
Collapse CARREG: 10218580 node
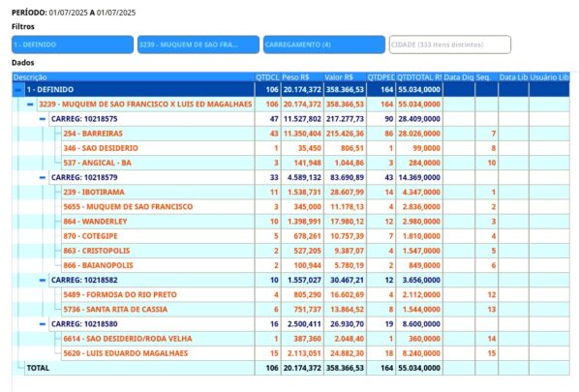43,324
